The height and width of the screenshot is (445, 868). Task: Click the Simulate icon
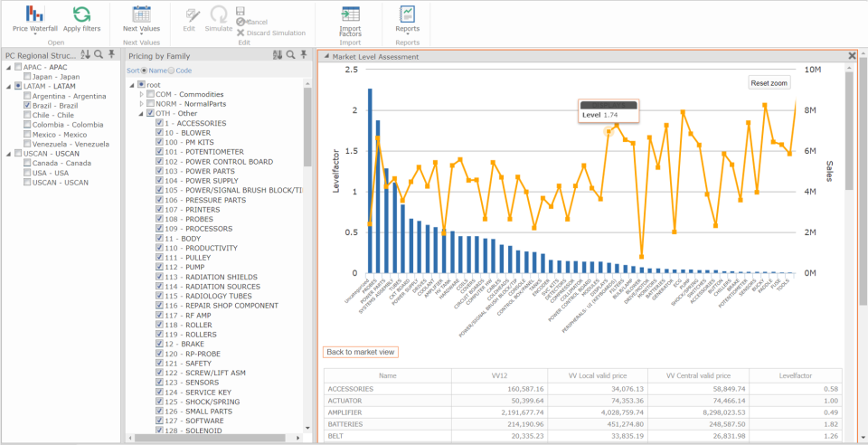point(219,14)
